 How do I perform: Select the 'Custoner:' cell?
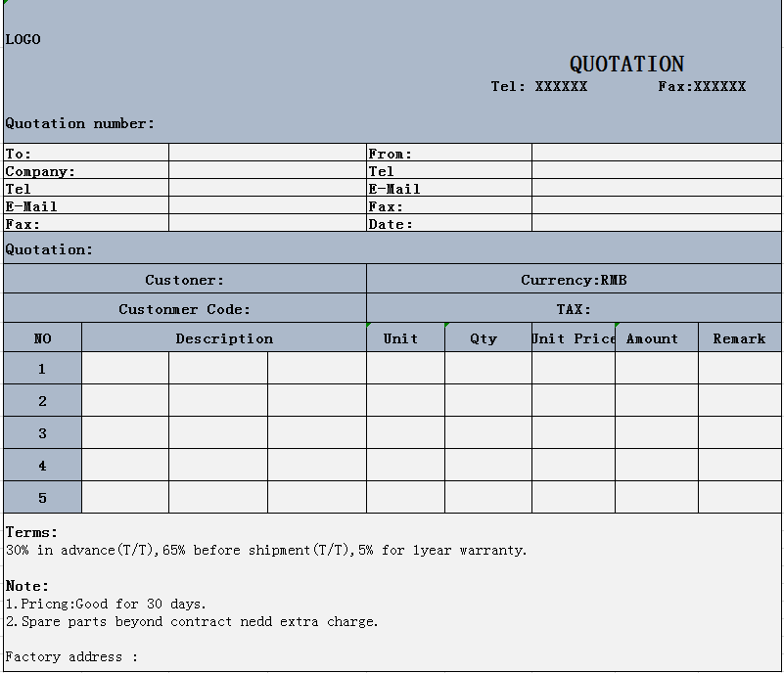(185, 279)
